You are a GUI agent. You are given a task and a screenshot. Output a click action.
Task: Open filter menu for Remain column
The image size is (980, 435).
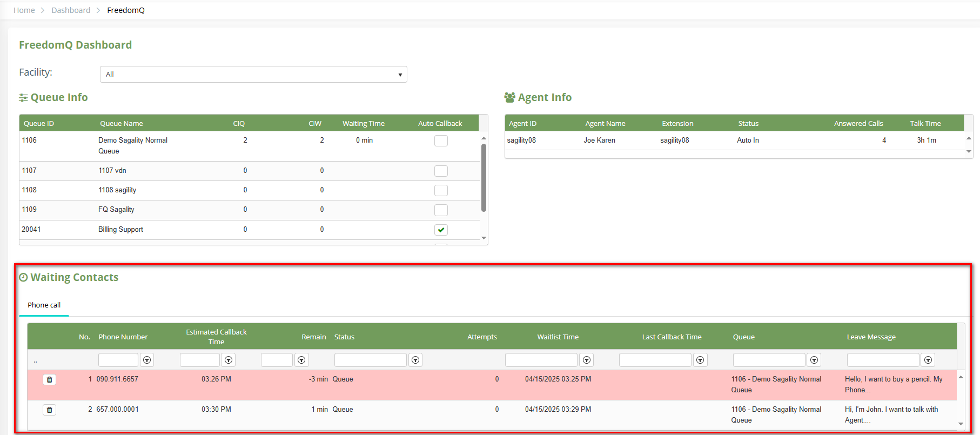pos(301,360)
